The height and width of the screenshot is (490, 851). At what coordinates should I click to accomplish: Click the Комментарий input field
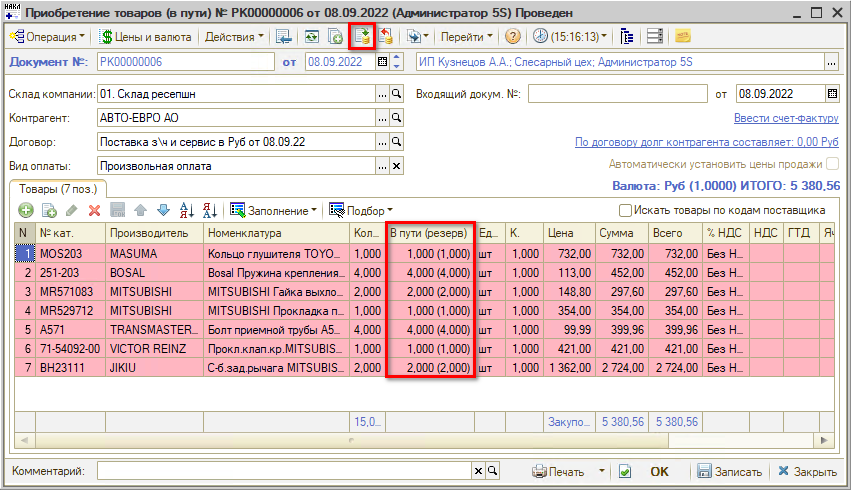click(284, 471)
